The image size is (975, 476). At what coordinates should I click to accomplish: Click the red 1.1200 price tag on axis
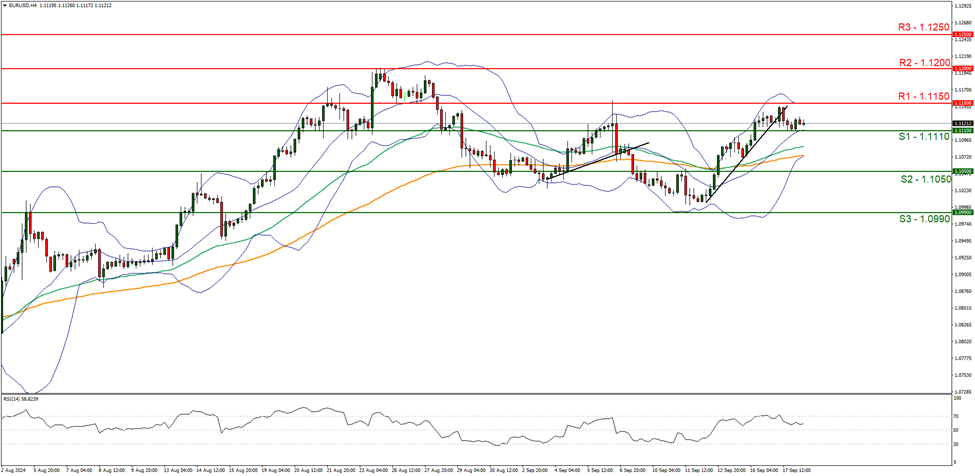tap(963, 69)
